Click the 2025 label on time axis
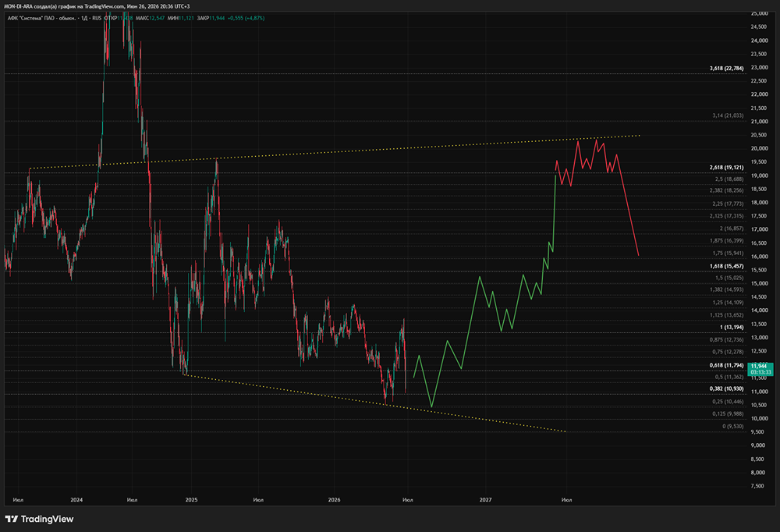Viewport: 780px width, 532px height. pyautogui.click(x=192, y=500)
